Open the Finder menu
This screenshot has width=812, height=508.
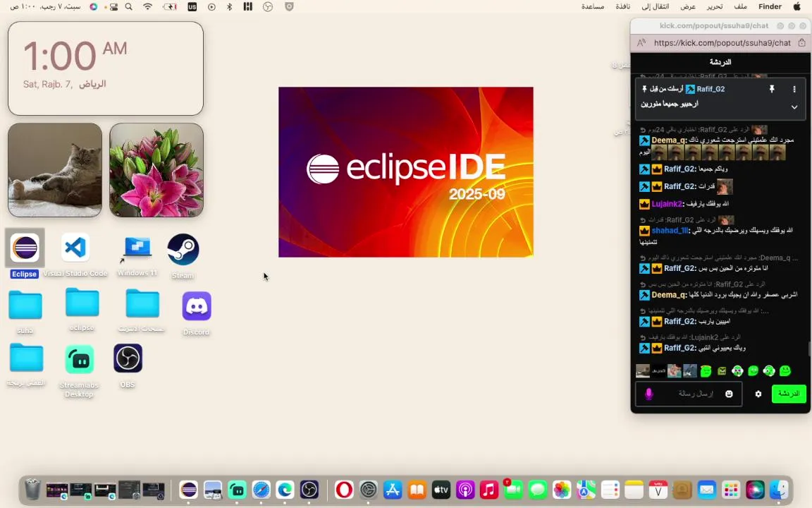pos(770,7)
